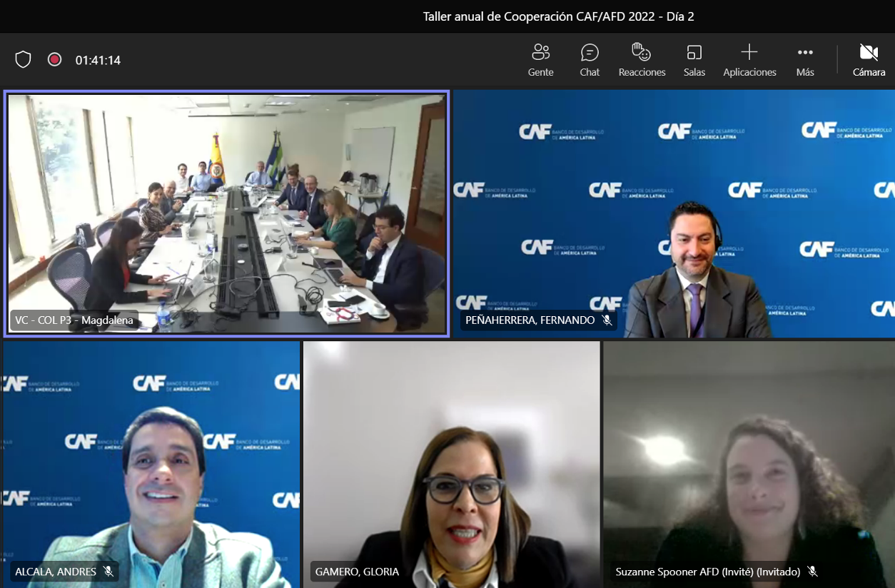Click muted mic icon beside ALCALA, ANDRES
This screenshot has height=588, width=895.
tap(108, 572)
